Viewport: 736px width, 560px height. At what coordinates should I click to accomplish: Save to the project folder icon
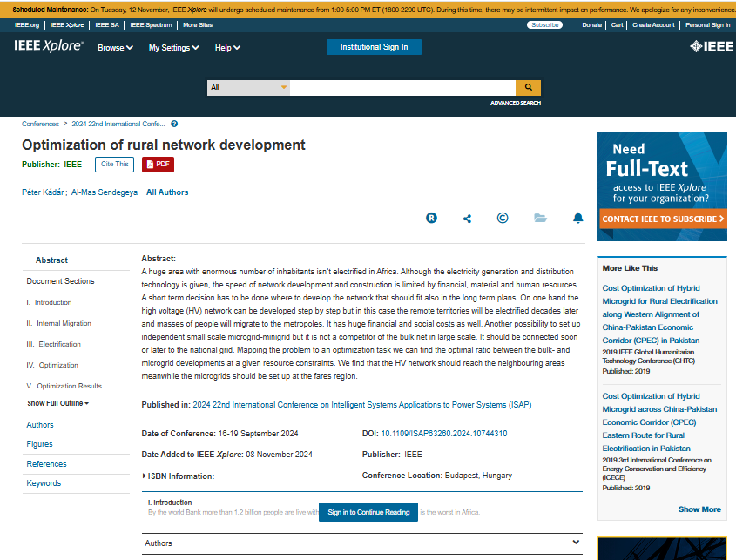[x=540, y=218]
